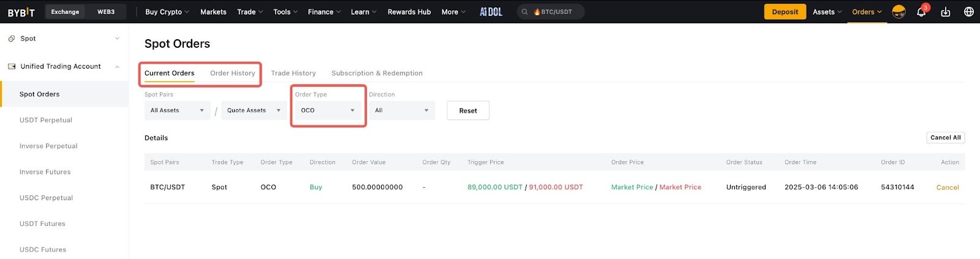980x259 pixels.
Task: Open the All Assets dropdown
Action: [177, 111]
